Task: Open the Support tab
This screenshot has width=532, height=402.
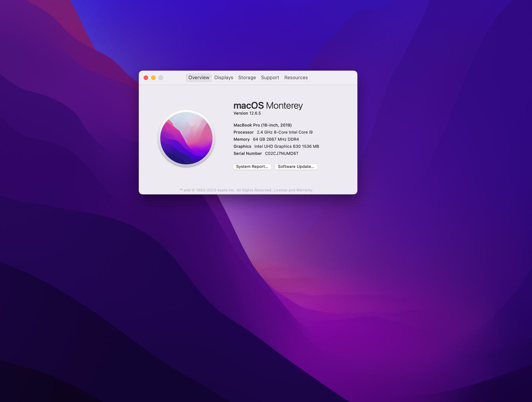Action: [270, 77]
